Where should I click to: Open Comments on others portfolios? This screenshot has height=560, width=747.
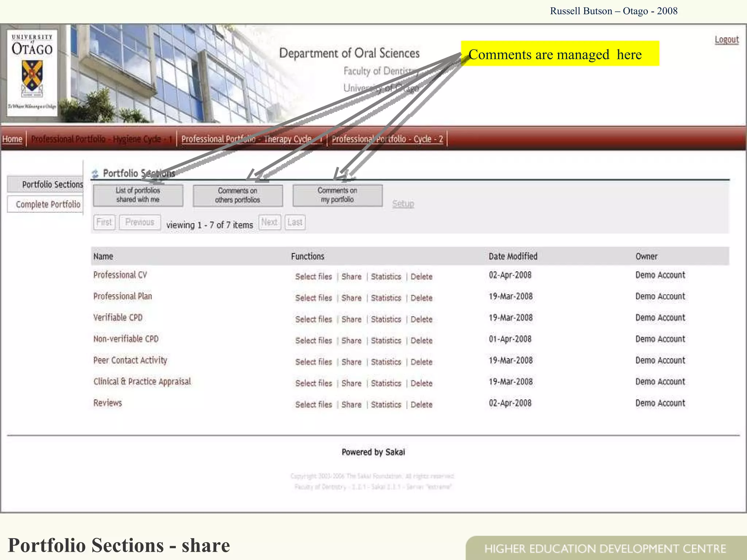tap(237, 195)
